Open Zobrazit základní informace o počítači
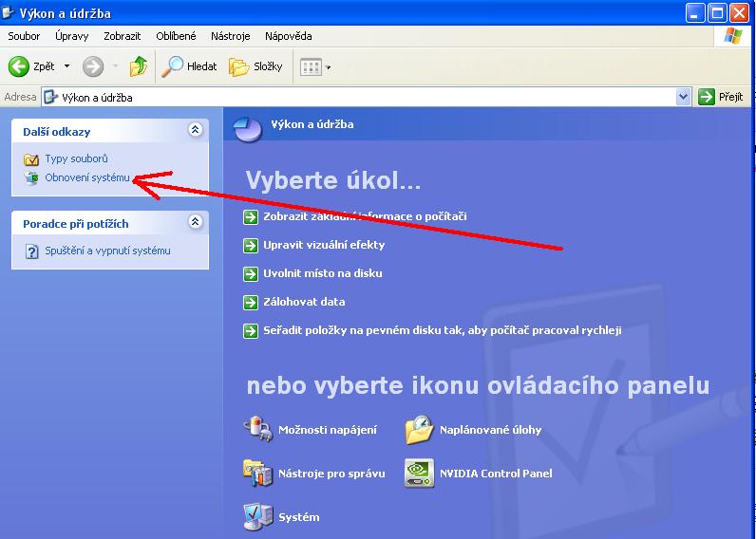The width and height of the screenshot is (756, 539). [x=365, y=216]
